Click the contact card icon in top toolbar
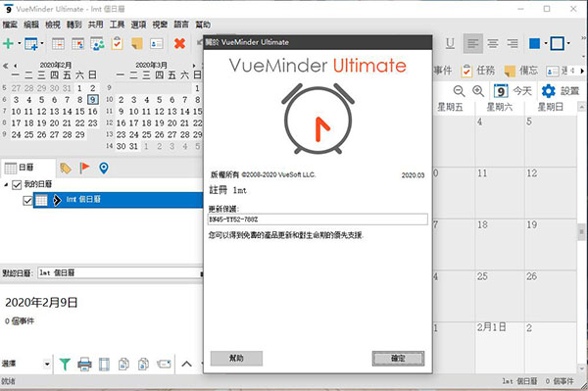588x391 pixels. [x=157, y=44]
